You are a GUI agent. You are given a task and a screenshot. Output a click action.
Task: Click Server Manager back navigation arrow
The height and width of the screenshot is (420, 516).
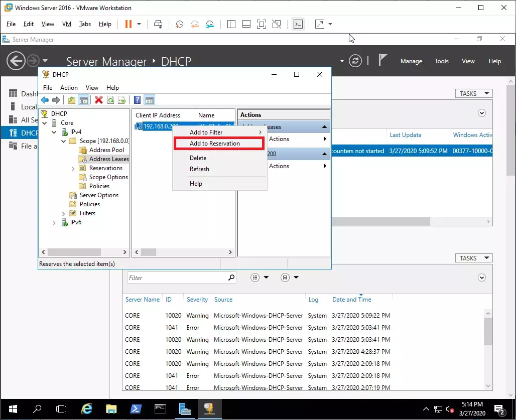pyautogui.click(x=16, y=61)
